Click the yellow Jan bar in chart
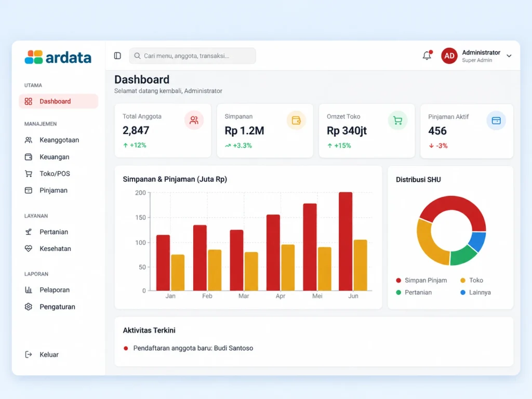 178,272
